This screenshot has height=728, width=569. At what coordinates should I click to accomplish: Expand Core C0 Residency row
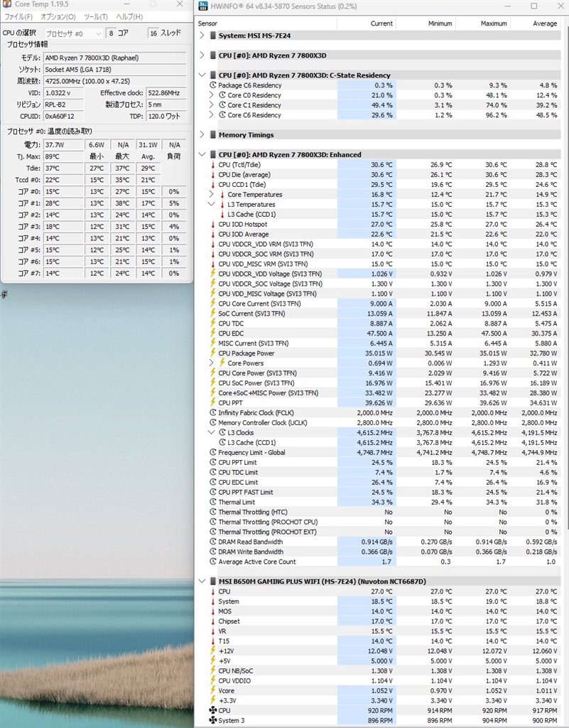[212, 95]
